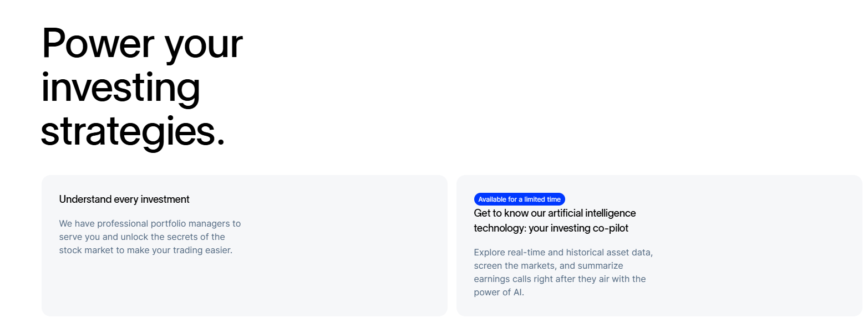The image size is (868, 323).
Task: Click 'screen the markets, and summarize' text line
Action: point(549,266)
